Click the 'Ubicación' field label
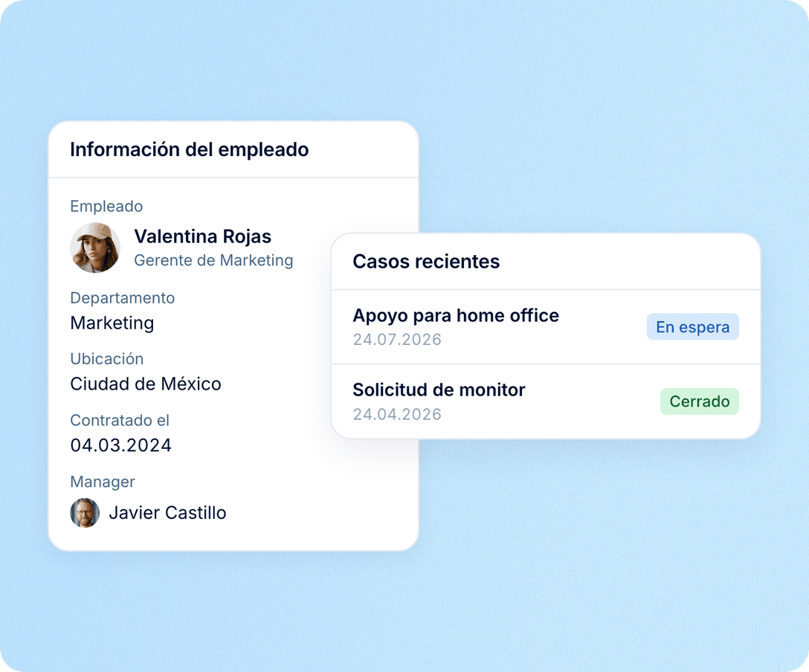This screenshot has height=672, width=809. pyautogui.click(x=107, y=359)
